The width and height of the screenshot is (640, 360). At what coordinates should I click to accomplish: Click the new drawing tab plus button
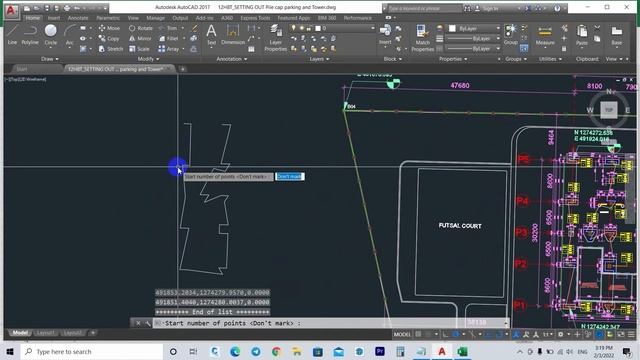point(182,69)
